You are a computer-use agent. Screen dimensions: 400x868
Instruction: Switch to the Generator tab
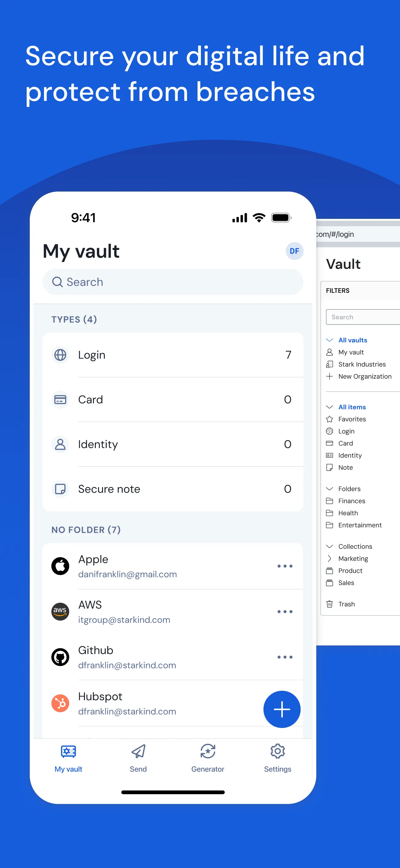tap(208, 758)
